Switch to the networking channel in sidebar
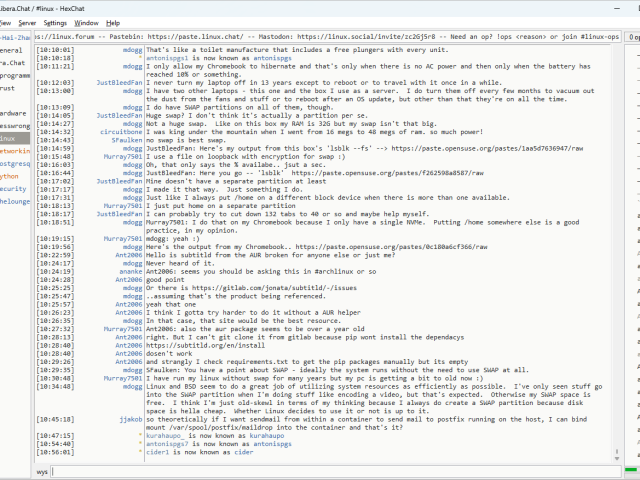Image resolution: width=640 pixels, height=480 pixels. click(x=14, y=150)
